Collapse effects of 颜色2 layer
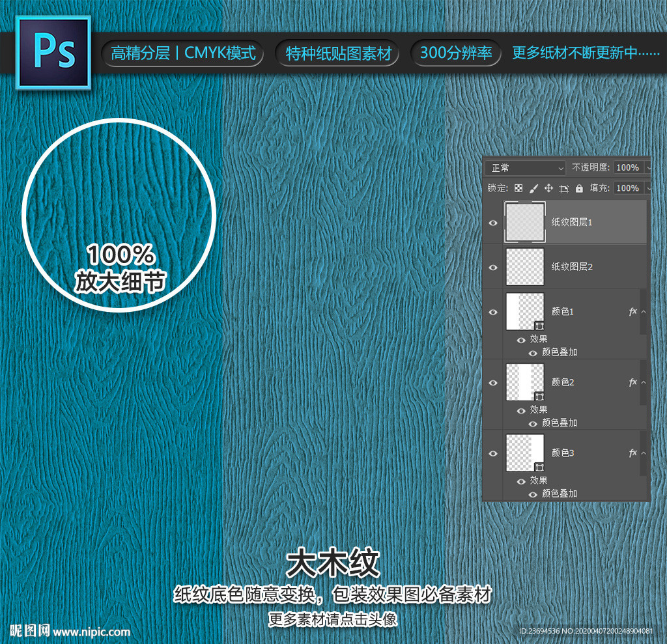The height and width of the screenshot is (644, 667). (644, 382)
